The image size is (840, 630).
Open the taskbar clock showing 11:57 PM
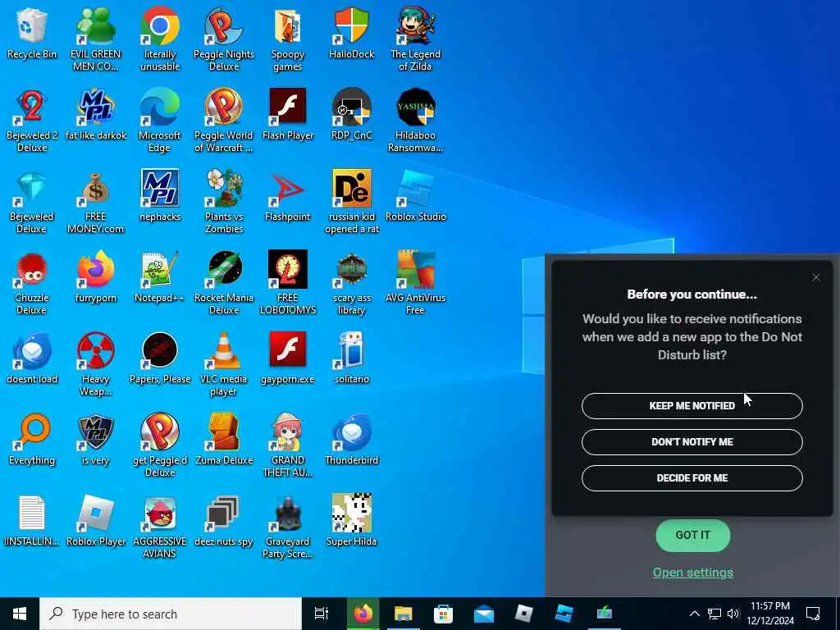tap(770, 614)
